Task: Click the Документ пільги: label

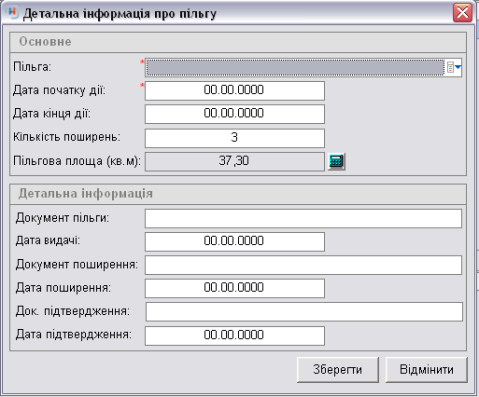Action: point(62,218)
